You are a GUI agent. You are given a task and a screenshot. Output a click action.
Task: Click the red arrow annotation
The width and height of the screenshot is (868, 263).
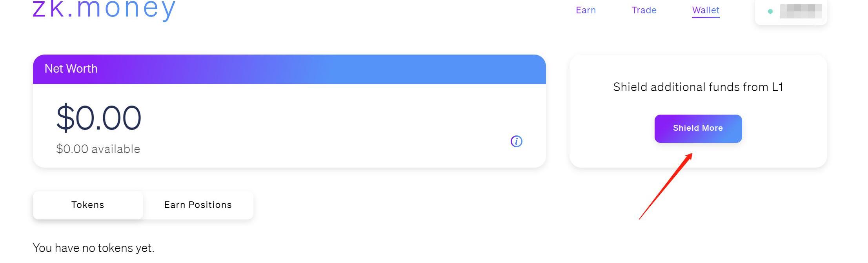click(x=666, y=186)
